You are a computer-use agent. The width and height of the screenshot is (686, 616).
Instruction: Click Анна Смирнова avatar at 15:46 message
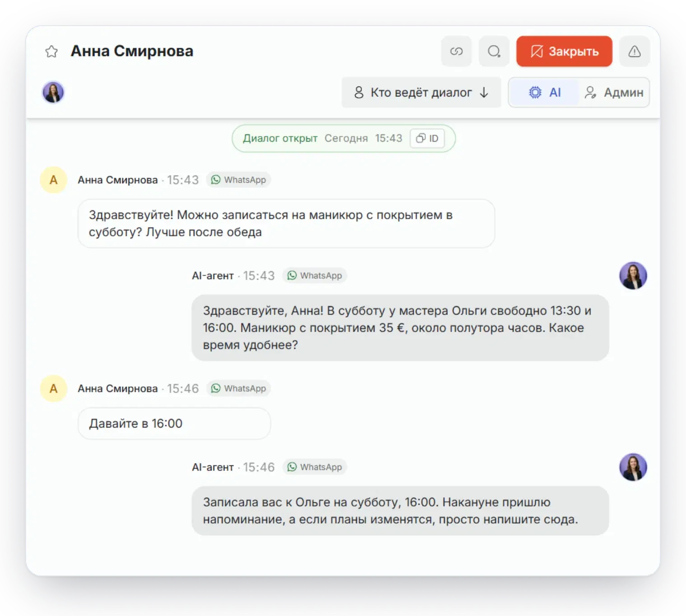tap(54, 388)
